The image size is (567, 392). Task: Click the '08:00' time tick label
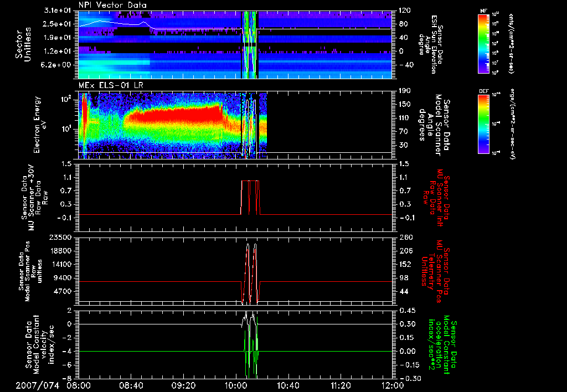point(79,386)
